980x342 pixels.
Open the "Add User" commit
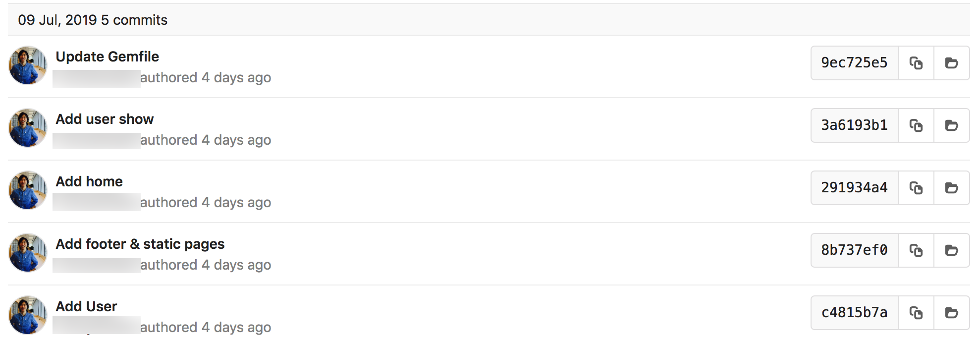[86, 306]
